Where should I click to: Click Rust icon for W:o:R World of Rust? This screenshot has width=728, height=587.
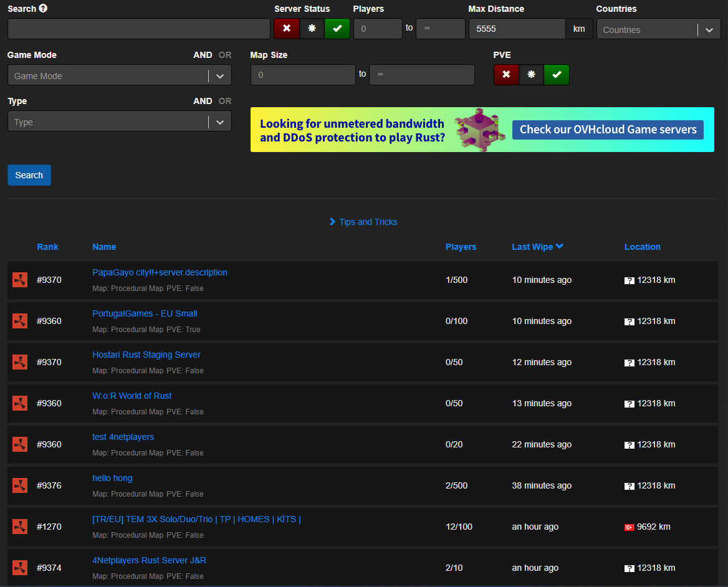pos(20,403)
